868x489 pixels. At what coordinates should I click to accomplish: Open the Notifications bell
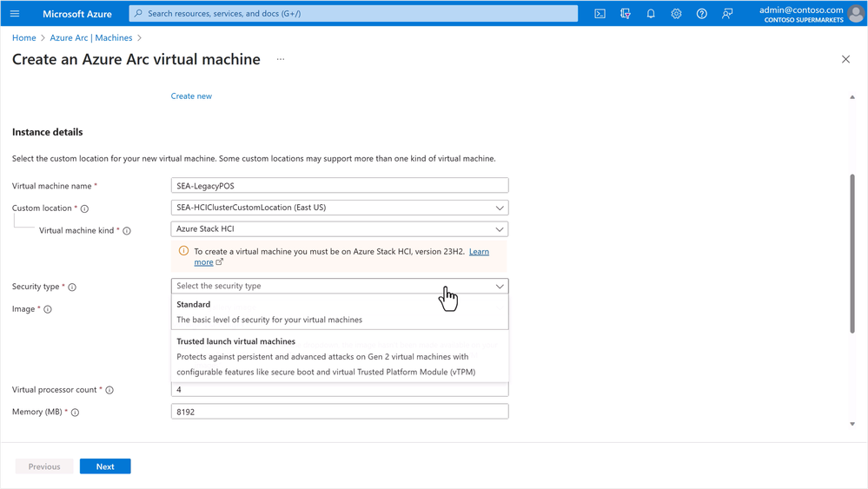(x=651, y=14)
